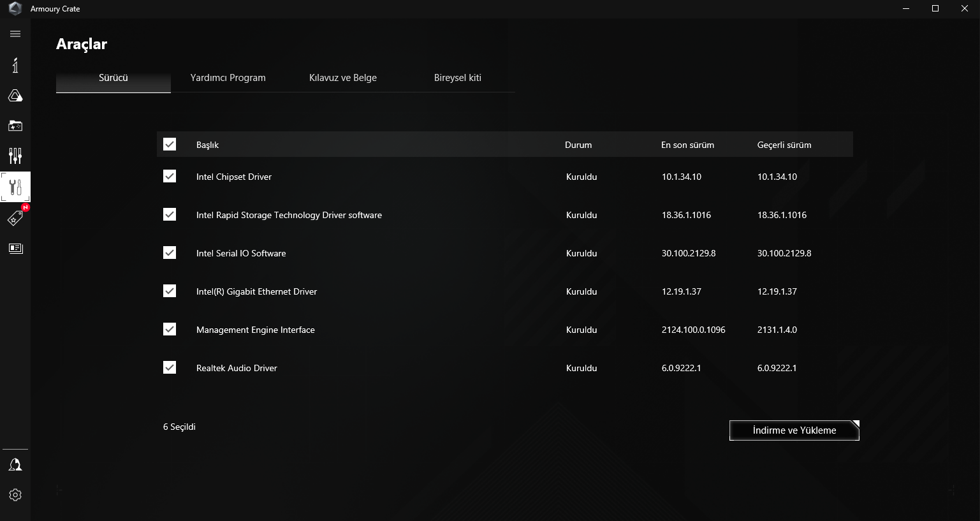
Task: Open the Aura Sync triangle icon
Action: point(15,96)
